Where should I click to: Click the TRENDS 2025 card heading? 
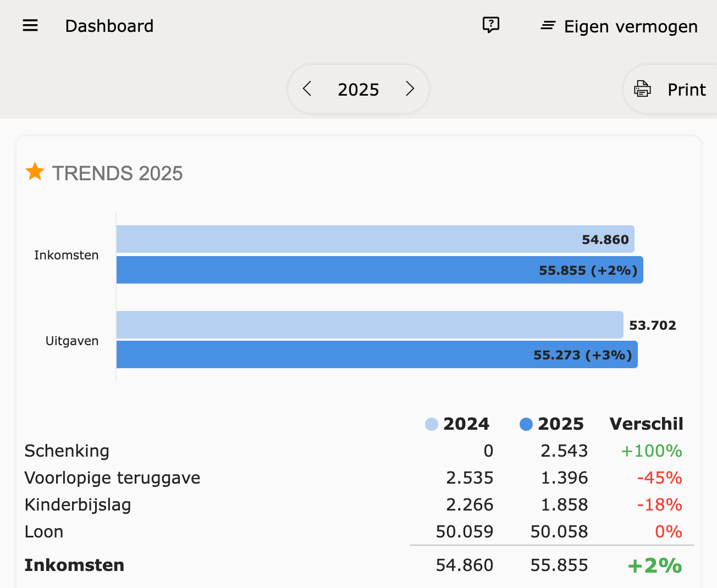click(x=117, y=173)
